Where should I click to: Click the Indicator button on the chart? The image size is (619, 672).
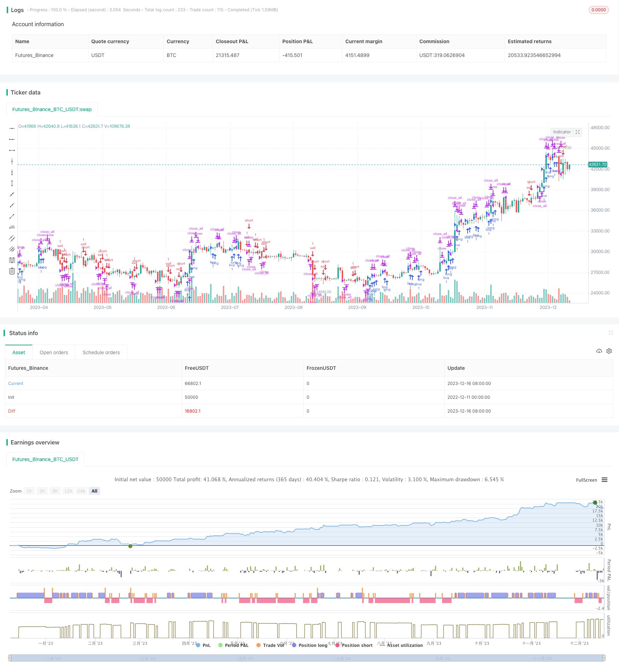pyautogui.click(x=562, y=132)
